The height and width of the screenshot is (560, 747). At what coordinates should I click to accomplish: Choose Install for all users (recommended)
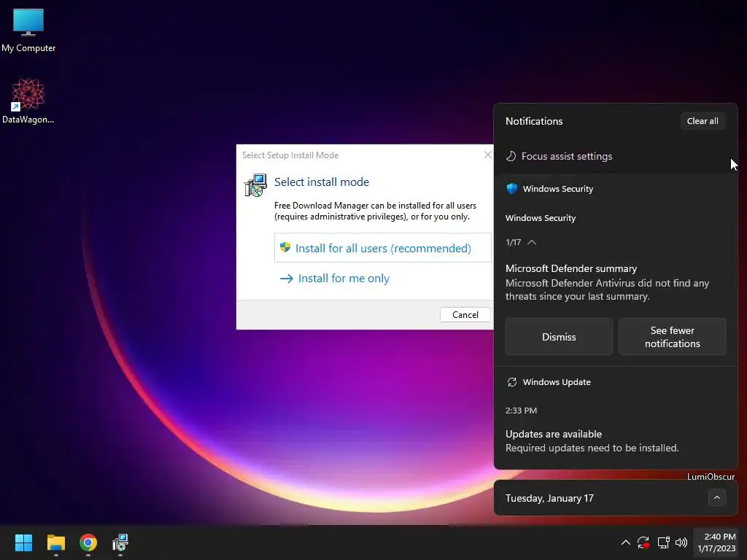[x=382, y=248]
